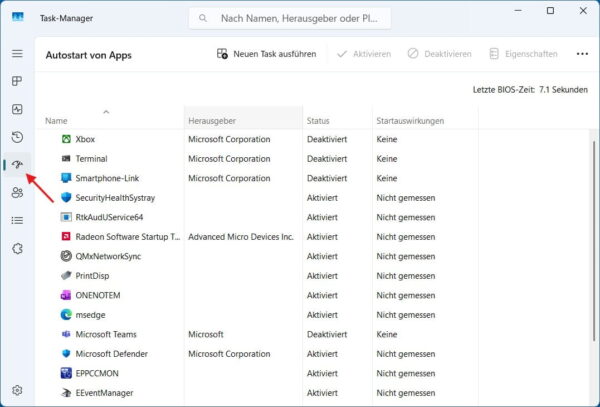
Task: Sort by the Name column header
Action: tap(56, 121)
